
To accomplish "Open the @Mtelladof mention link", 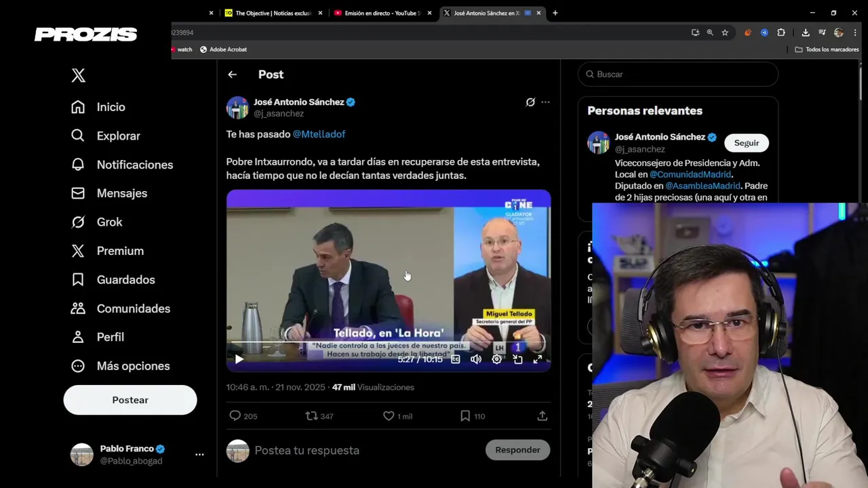I will 319,134.
